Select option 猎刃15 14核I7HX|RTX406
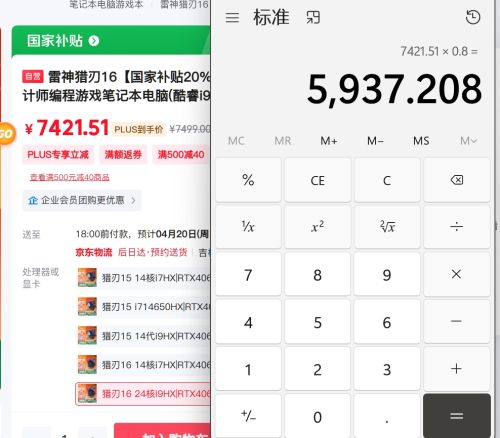This screenshot has width=500, height=438. [x=144, y=278]
